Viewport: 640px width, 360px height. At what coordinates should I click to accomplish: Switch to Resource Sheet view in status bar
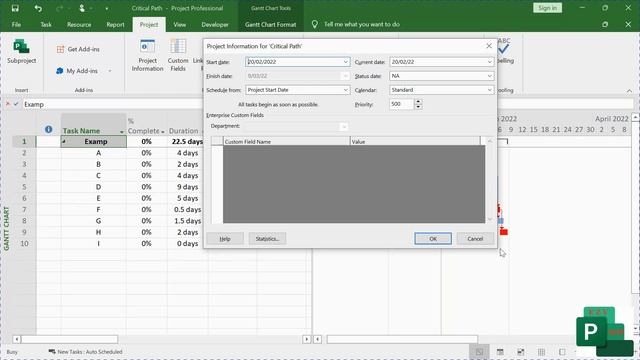(x=542, y=352)
